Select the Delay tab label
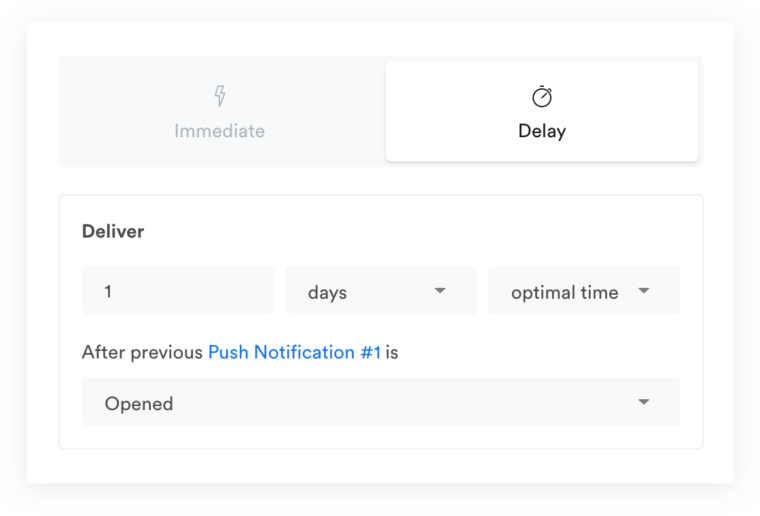 pos(542,131)
